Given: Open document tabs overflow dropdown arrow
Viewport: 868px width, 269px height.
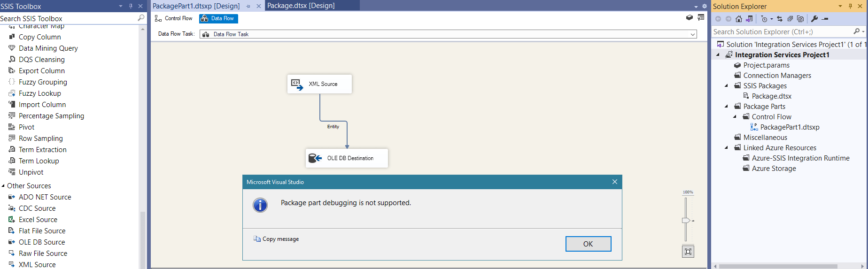Looking at the screenshot, I should pyautogui.click(x=696, y=7).
